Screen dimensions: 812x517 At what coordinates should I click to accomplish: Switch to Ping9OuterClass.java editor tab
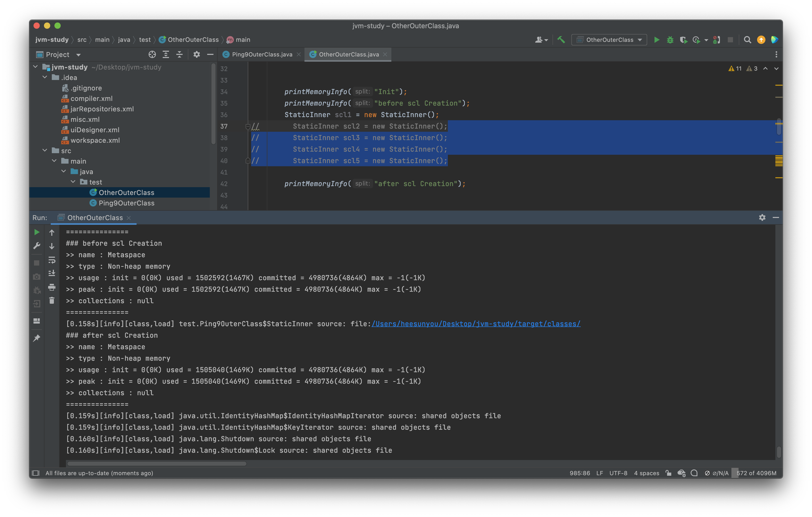(262, 55)
